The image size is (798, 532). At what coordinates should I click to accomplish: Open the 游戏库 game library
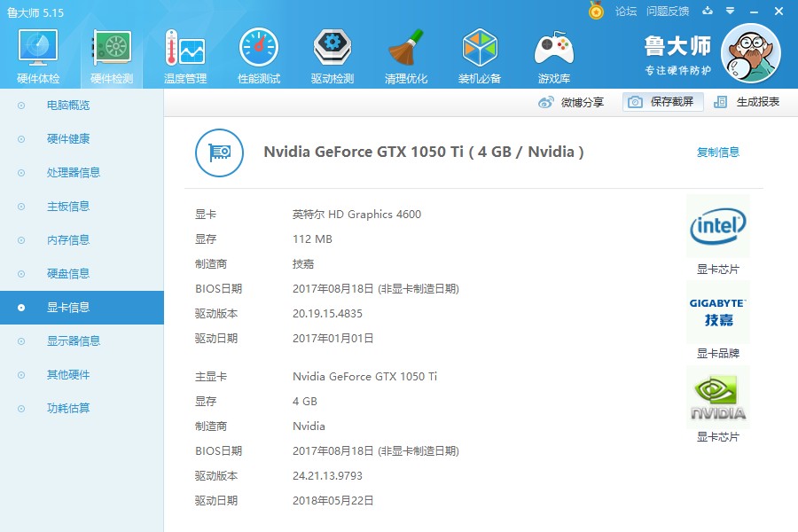coord(552,53)
